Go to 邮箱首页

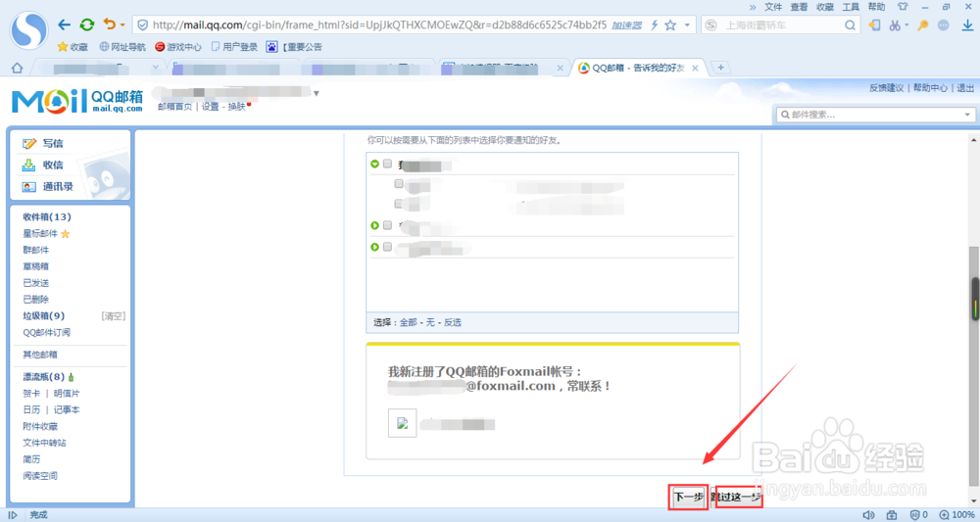coord(175,107)
